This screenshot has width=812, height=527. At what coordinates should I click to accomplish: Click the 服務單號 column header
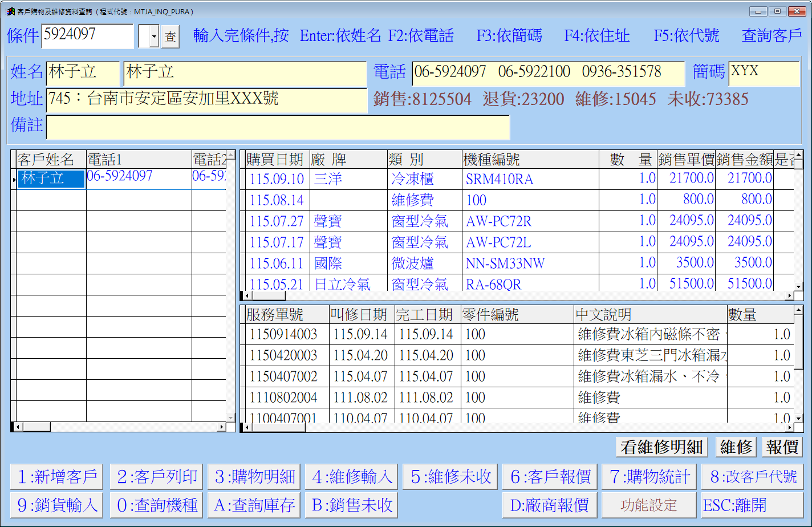[x=287, y=314]
